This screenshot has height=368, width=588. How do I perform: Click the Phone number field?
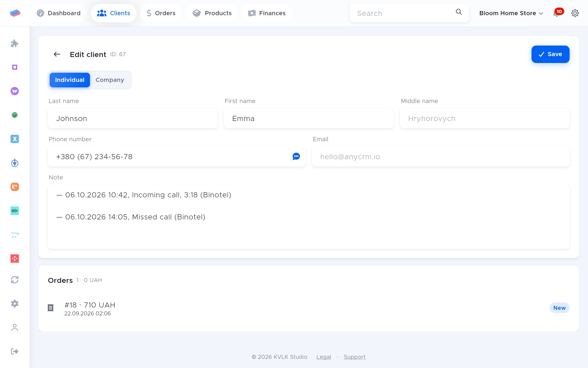click(177, 156)
